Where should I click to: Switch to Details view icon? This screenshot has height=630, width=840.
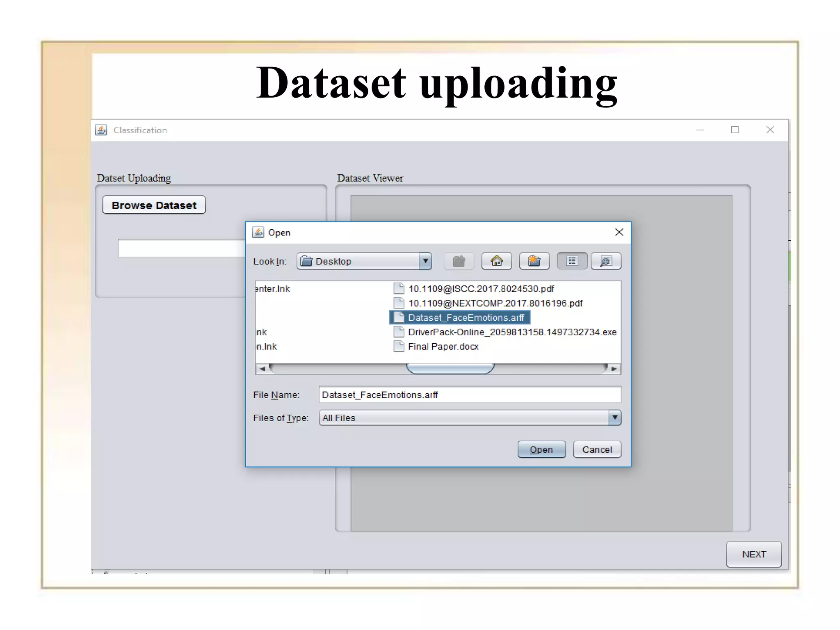pos(606,261)
